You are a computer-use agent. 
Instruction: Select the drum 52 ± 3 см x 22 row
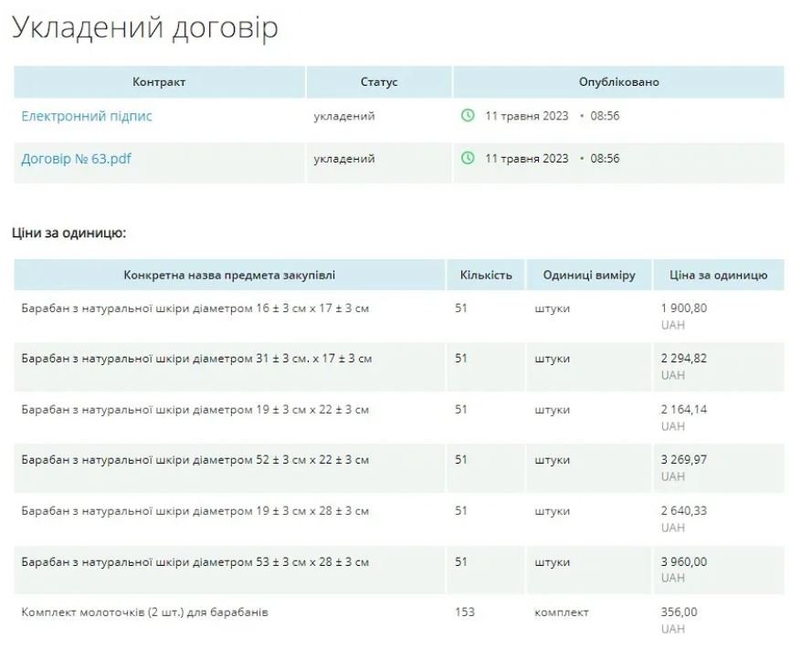(x=195, y=460)
